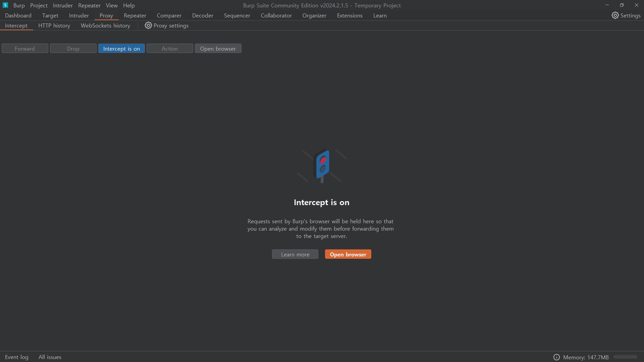The image size is (644, 362).
Task: Open Settings via the gear icon
Action: [615, 15]
